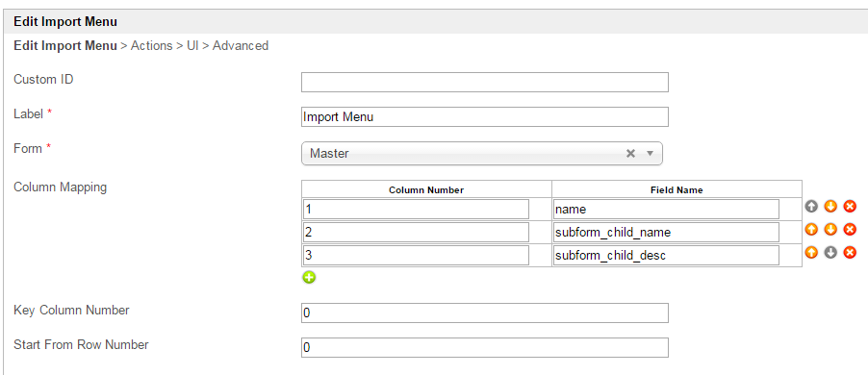Viewport: 868px width, 375px height.
Task: Open the Form dropdown arrow
Action: point(651,154)
